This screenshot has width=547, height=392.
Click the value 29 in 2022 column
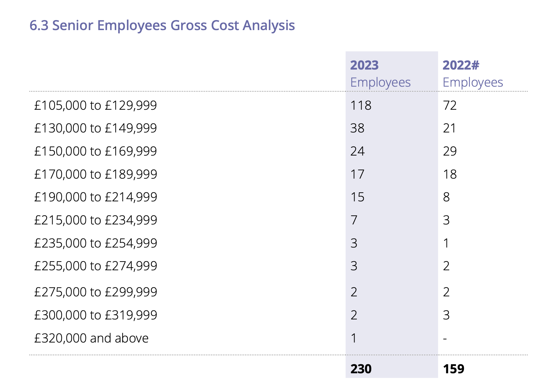click(450, 151)
